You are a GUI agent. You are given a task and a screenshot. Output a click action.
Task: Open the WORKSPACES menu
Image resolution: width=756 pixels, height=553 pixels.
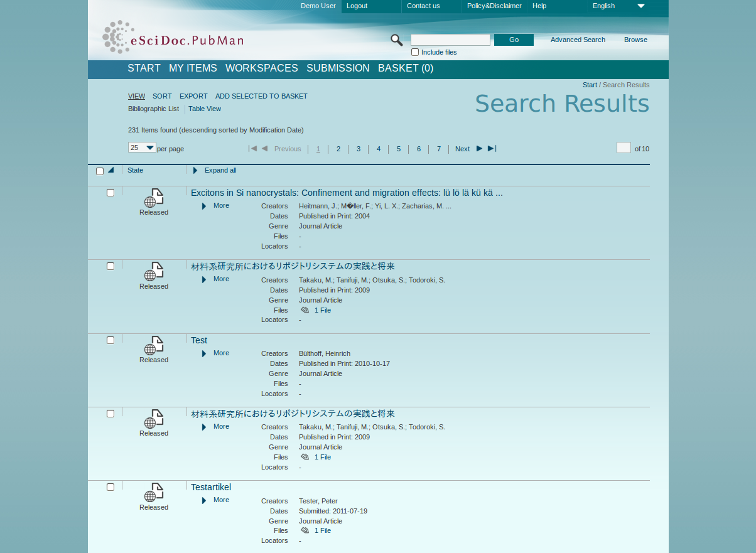pos(261,68)
